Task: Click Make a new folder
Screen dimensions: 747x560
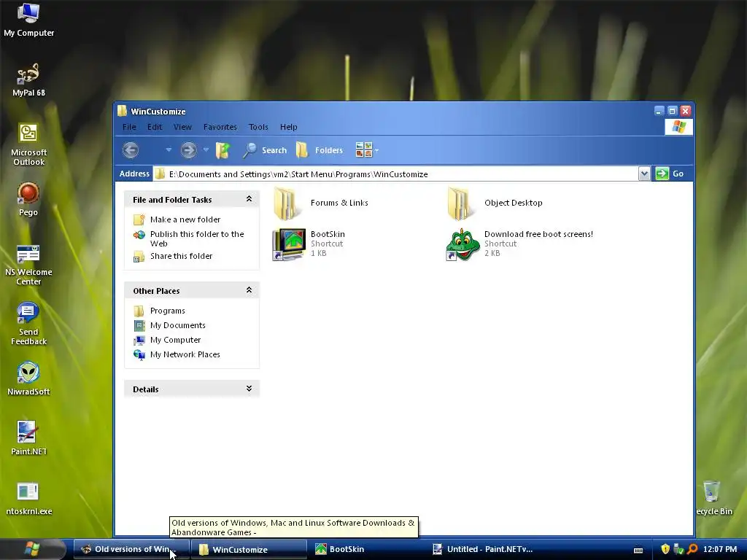Action: (x=185, y=219)
